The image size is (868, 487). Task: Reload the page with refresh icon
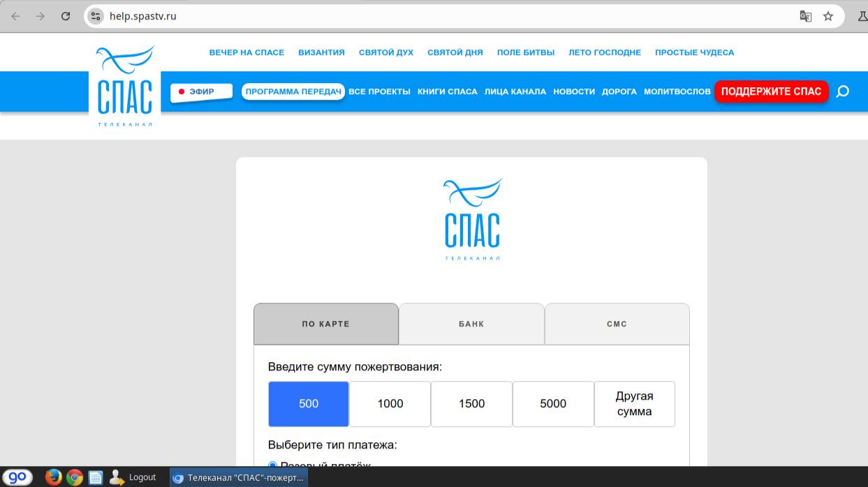coord(66,16)
